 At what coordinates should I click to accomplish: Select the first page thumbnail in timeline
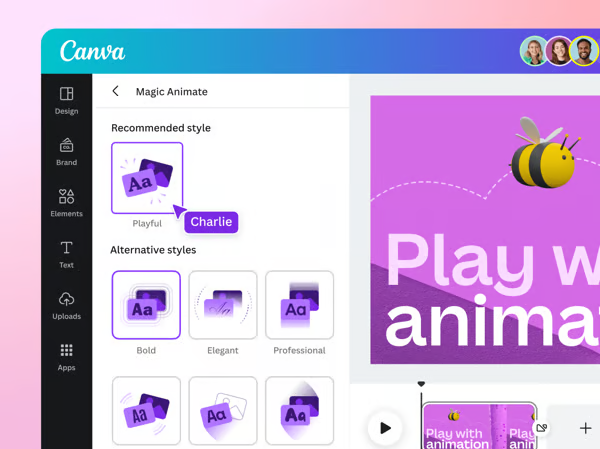pyautogui.click(x=465, y=427)
